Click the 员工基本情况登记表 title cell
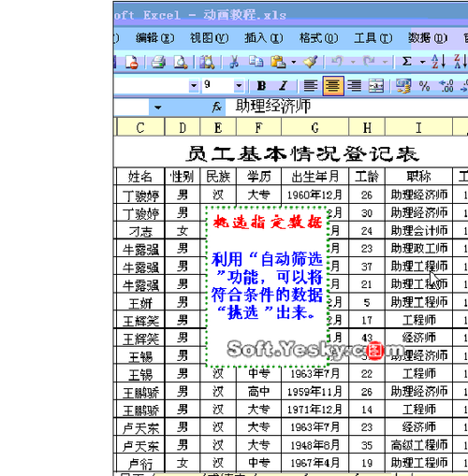This screenshot has height=476, width=468. pyautogui.click(x=302, y=154)
